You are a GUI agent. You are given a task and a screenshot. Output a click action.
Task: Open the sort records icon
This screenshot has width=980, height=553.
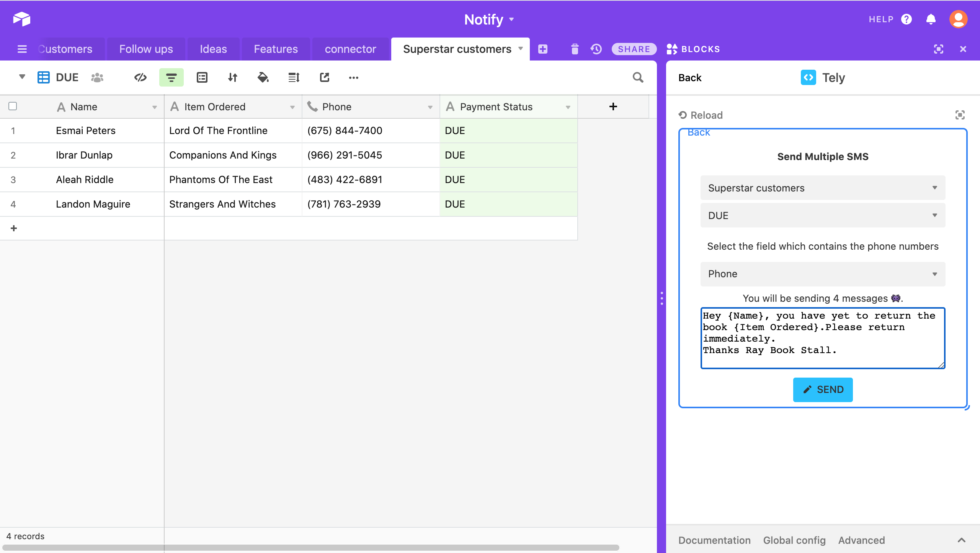point(232,77)
